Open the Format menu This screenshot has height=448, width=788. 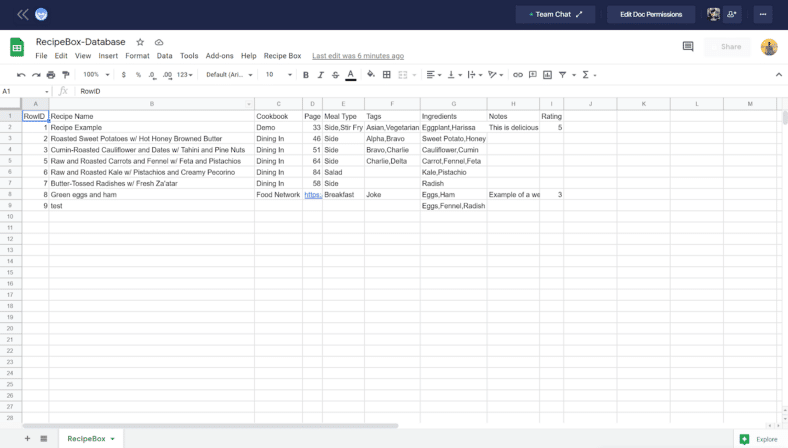point(137,56)
